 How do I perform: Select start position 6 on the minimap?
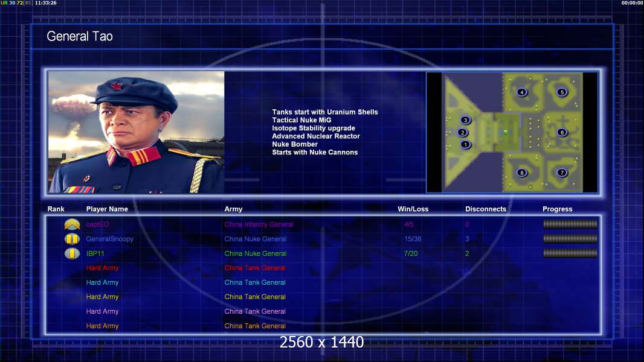pos(562,132)
